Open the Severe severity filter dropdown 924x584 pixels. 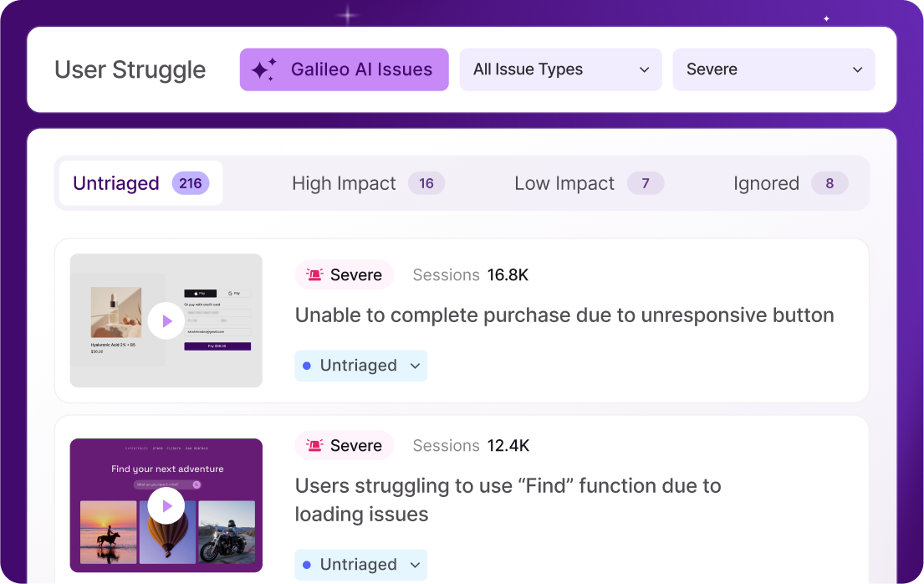(773, 69)
